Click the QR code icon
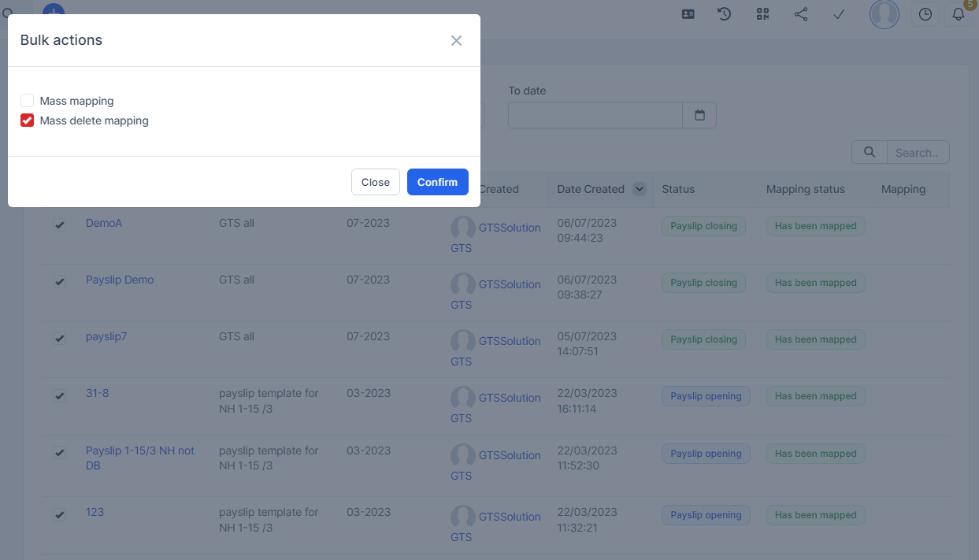This screenshot has height=560, width=979. [762, 14]
